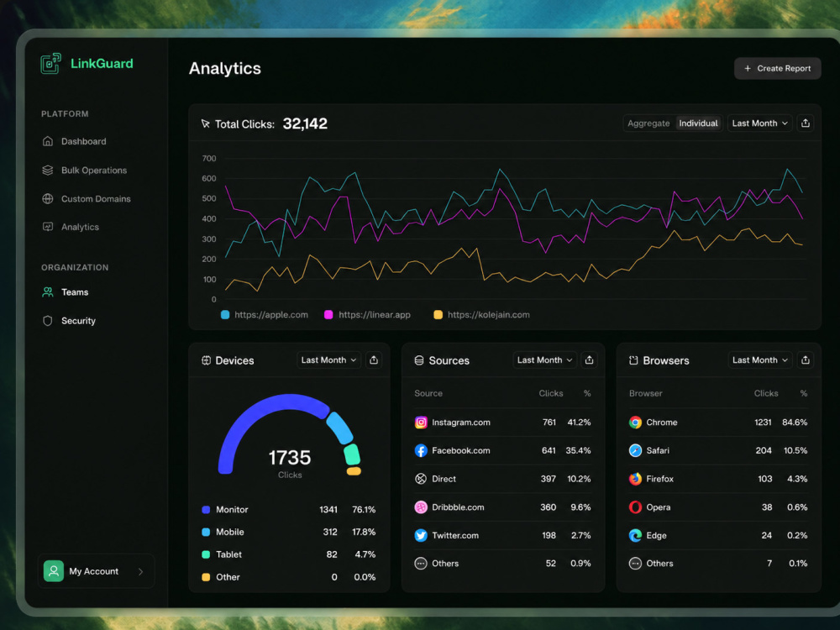Click the cursor icon beside Total Clicks
The width and height of the screenshot is (840, 630).
click(x=205, y=124)
